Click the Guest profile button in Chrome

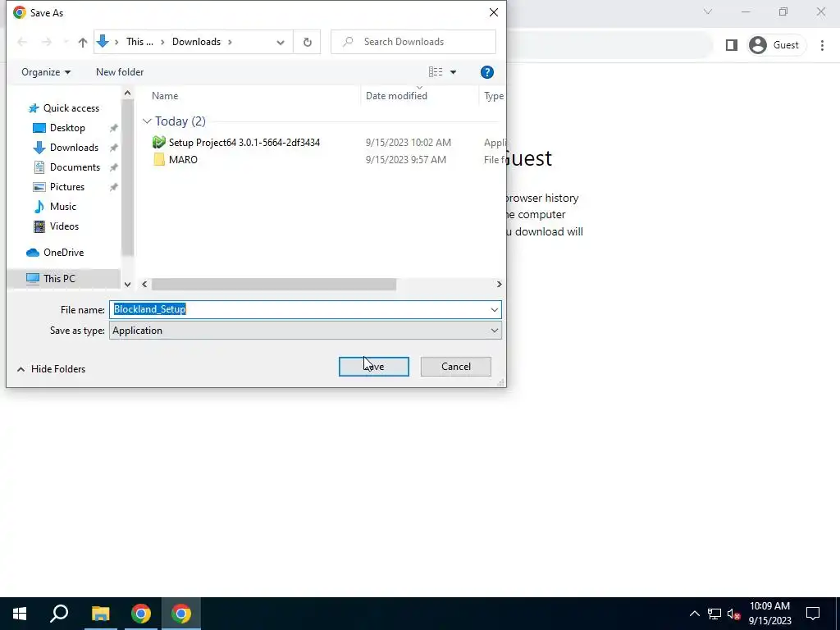(776, 45)
